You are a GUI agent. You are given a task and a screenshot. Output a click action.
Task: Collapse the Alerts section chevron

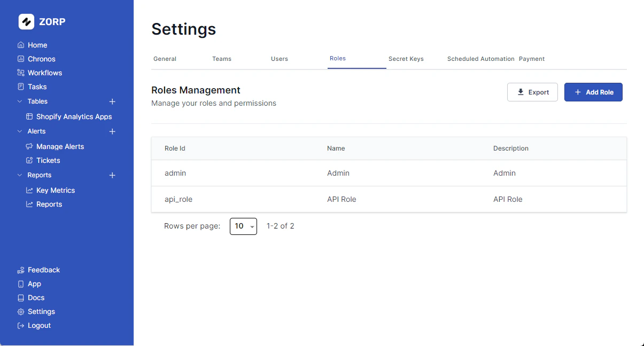coord(20,131)
